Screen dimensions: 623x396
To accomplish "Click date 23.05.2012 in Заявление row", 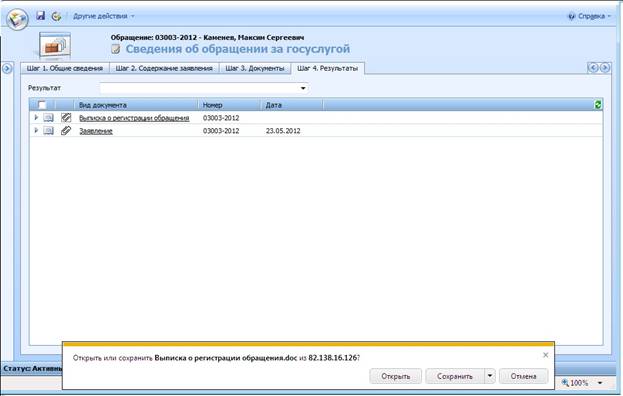I will 283,131.
